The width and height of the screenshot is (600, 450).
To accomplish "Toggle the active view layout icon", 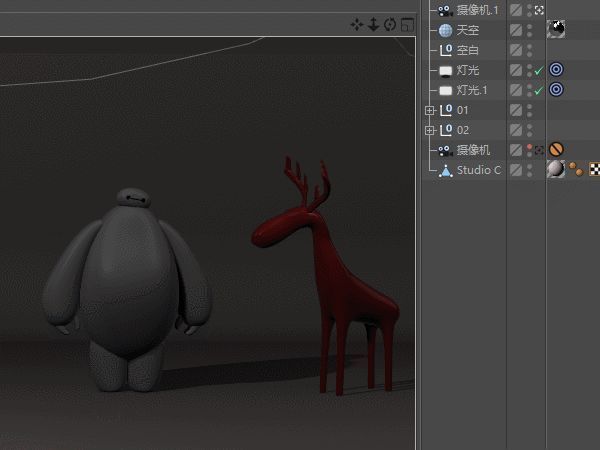I will tap(407, 25).
